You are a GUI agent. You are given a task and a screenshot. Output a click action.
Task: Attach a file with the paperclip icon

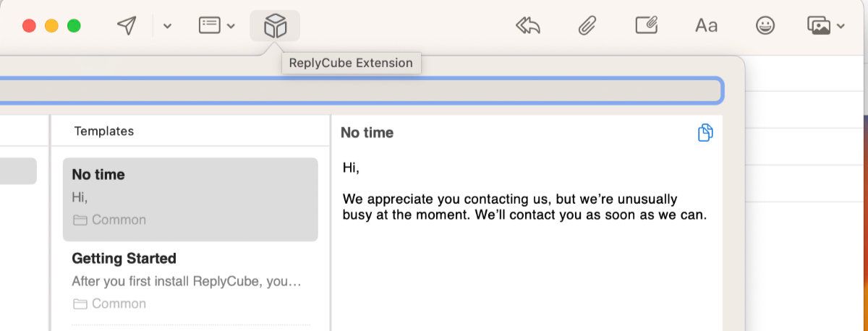[587, 26]
